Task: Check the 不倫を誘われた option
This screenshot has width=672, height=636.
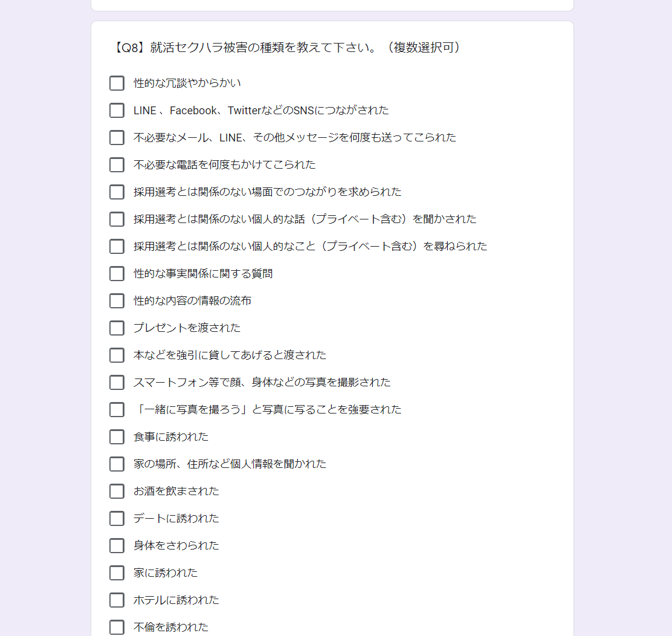Action: pyautogui.click(x=117, y=627)
